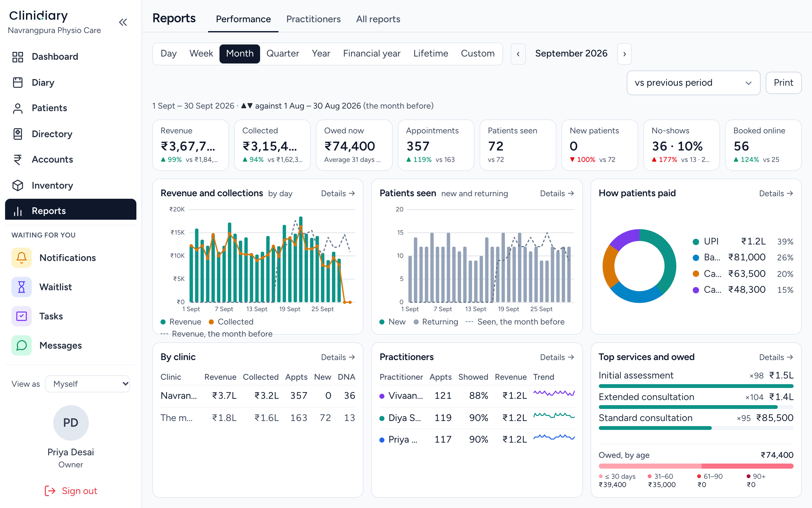Switch to the Performance tab
Image resolution: width=812 pixels, height=508 pixels.
pos(243,19)
